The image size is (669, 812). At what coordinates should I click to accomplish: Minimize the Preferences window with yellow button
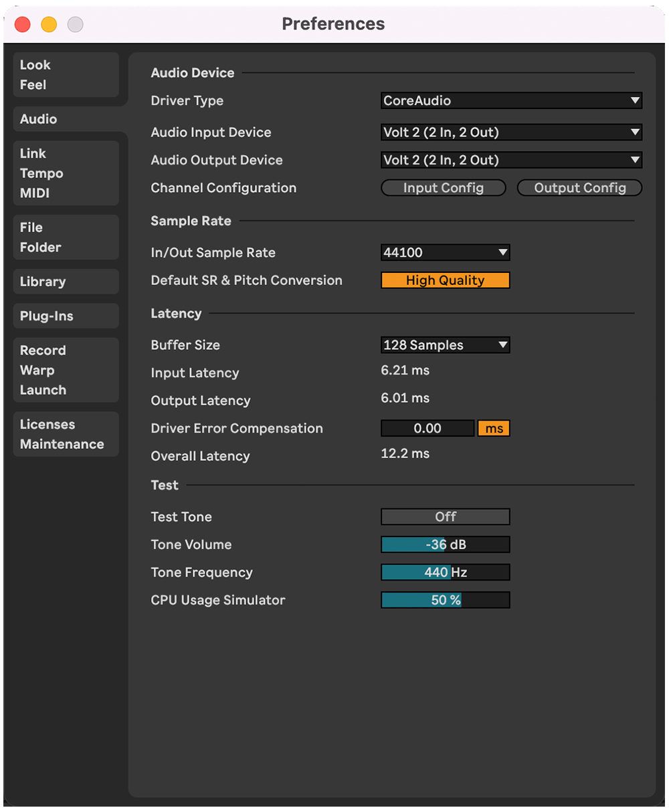49,25
